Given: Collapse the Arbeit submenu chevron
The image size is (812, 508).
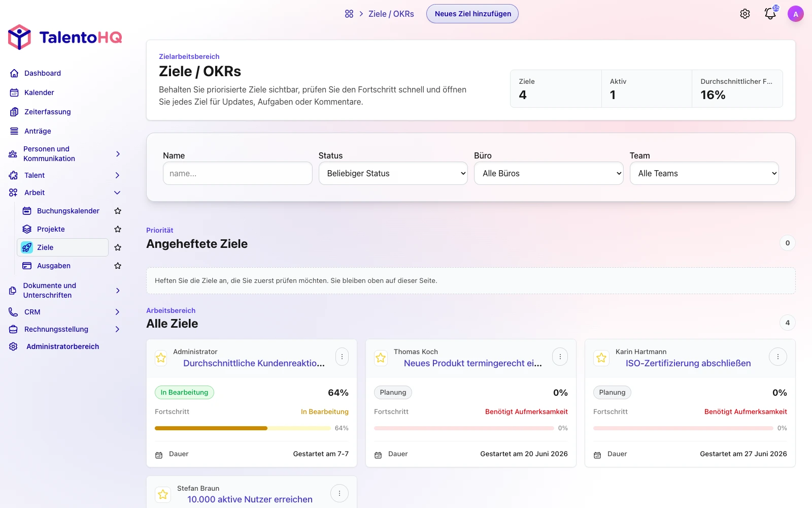Looking at the screenshot, I should (x=117, y=193).
